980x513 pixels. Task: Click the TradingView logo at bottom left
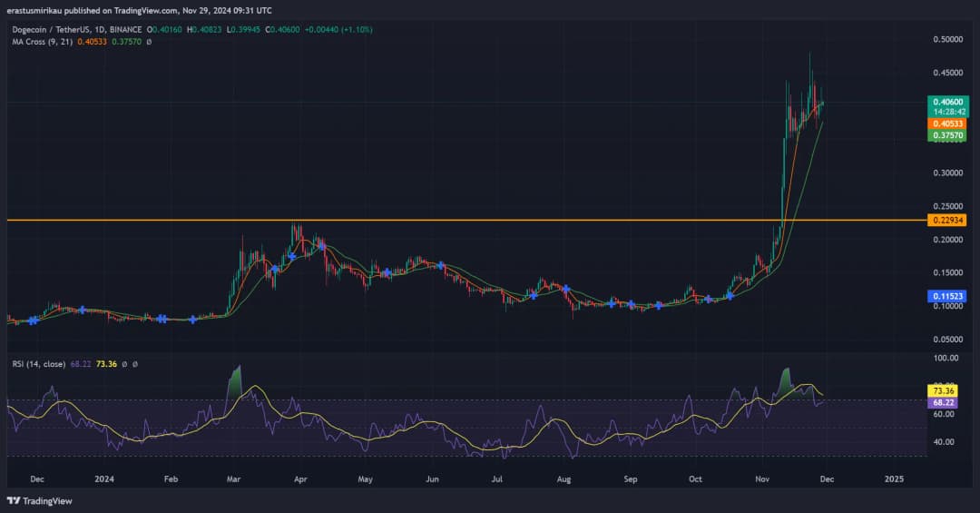click(39, 500)
